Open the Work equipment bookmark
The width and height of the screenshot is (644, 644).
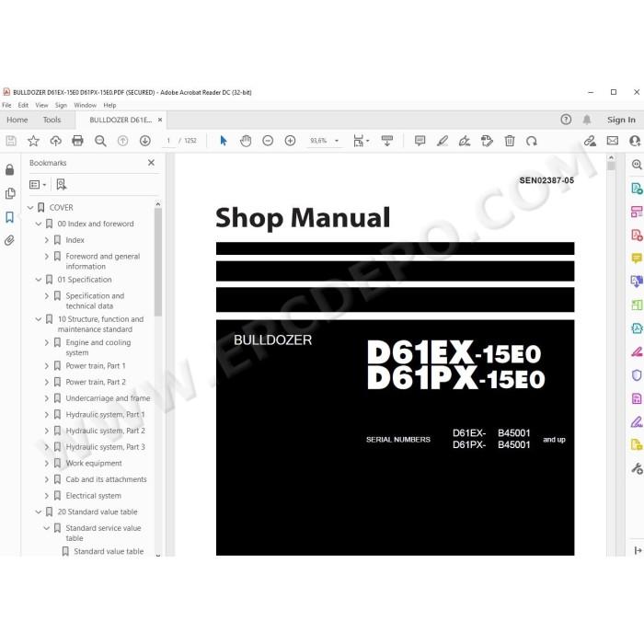pyautogui.click(x=94, y=464)
